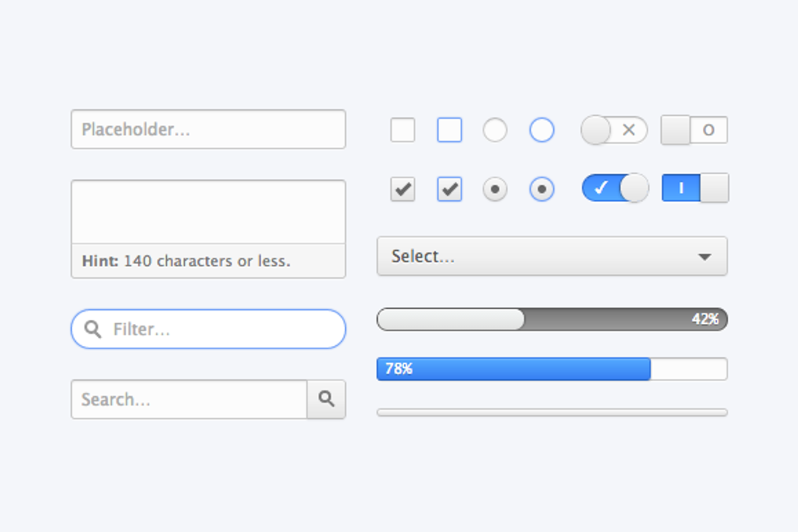Click the magnifier icon in the Filter field

tap(92, 329)
